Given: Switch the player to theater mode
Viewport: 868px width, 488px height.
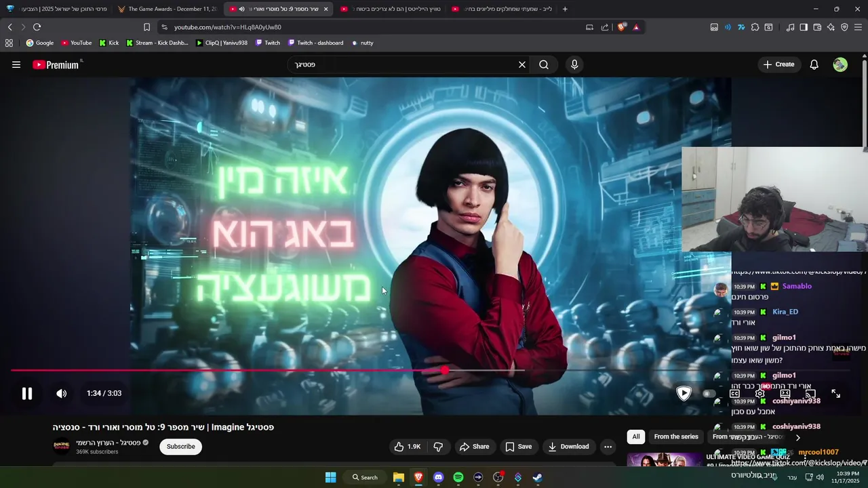Looking at the screenshot, I should tap(785, 394).
